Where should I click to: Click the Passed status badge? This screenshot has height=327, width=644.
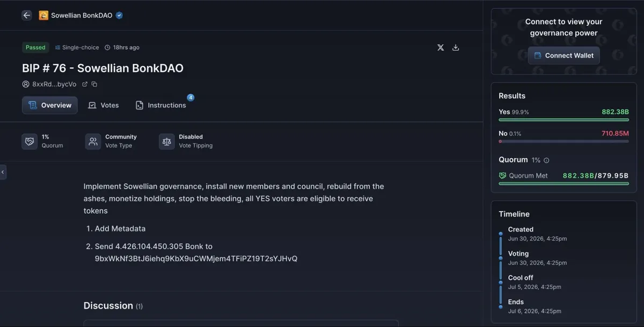click(x=35, y=47)
